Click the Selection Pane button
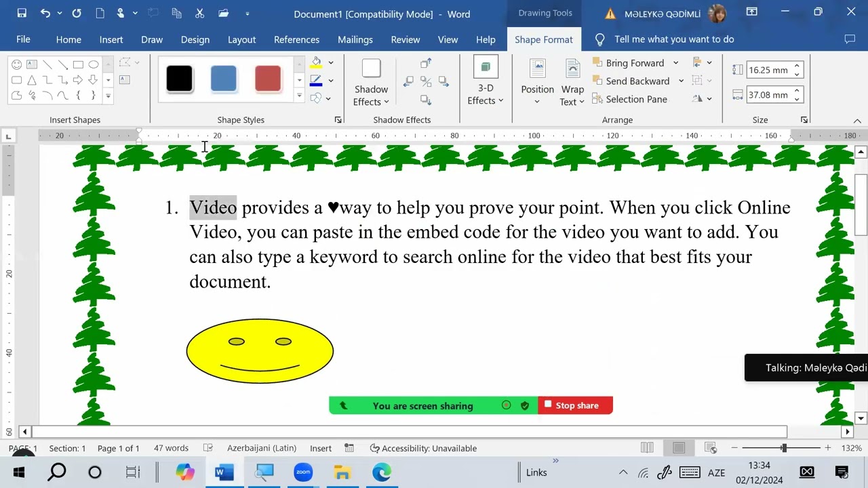The width and height of the screenshot is (868, 488). [629, 99]
